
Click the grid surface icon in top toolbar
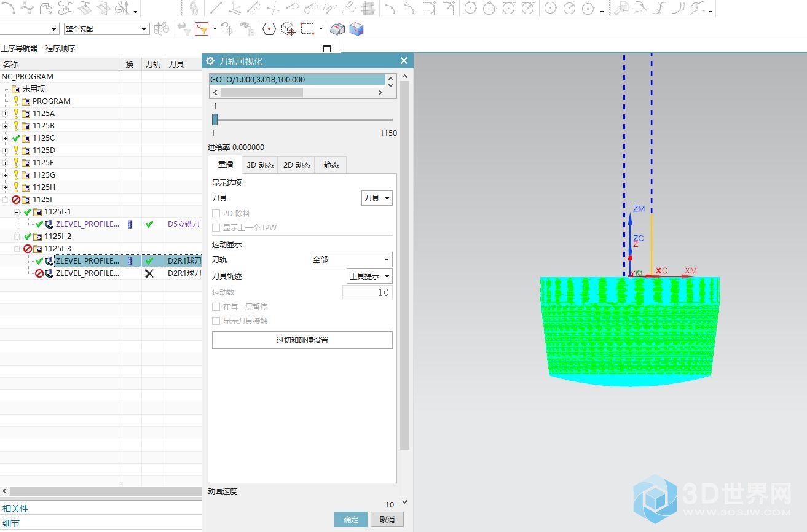pyautogui.click(x=368, y=8)
